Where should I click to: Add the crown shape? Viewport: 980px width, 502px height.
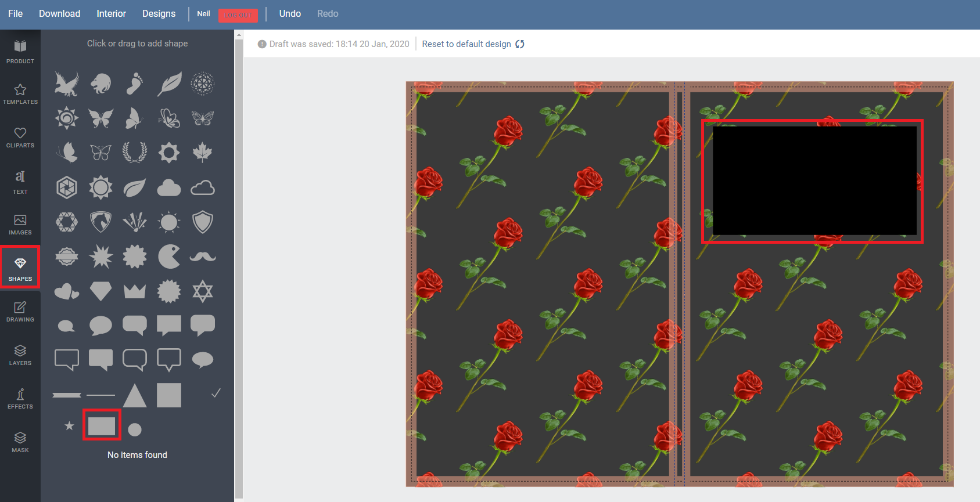coord(135,291)
